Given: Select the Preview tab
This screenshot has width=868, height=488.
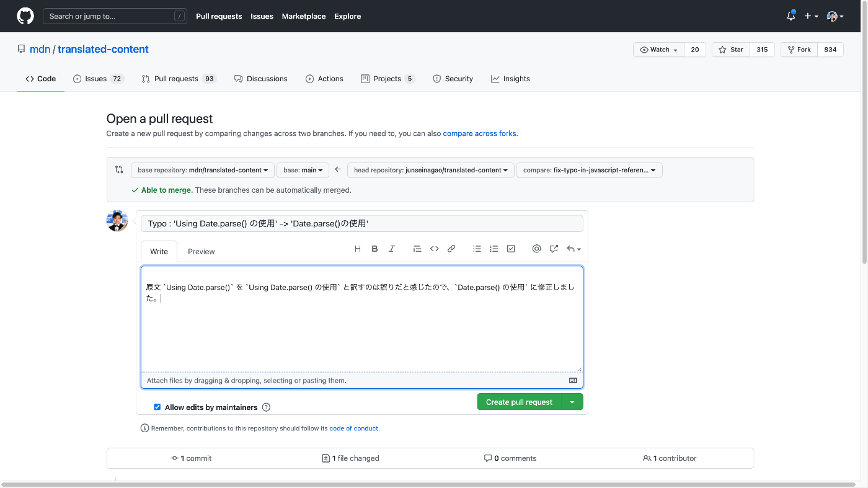Looking at the screenshot, I should (x=201, y=251).
